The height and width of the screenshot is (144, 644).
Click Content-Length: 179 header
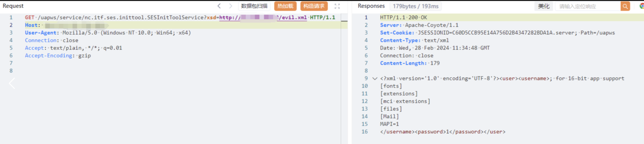[410, 63]
